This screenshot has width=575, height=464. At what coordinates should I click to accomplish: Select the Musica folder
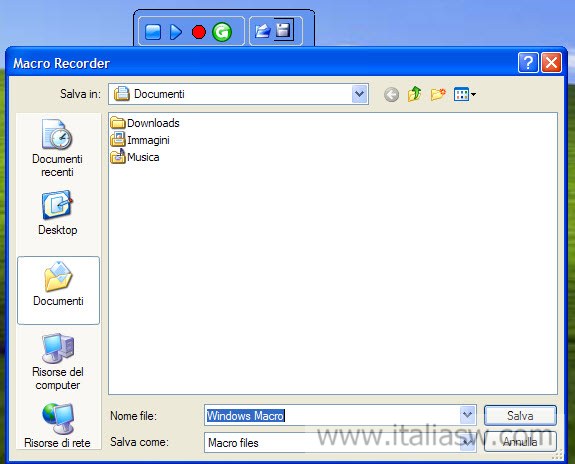(x=135, y=157)
